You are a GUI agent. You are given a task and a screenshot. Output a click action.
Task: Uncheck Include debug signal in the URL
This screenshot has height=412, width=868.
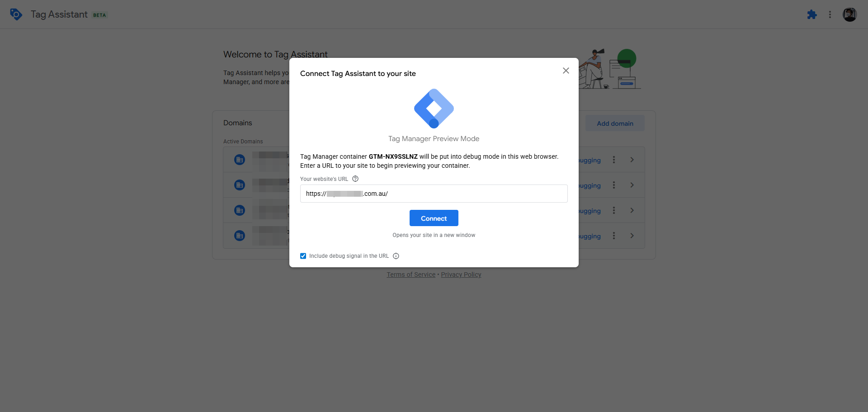pos(303,256)
